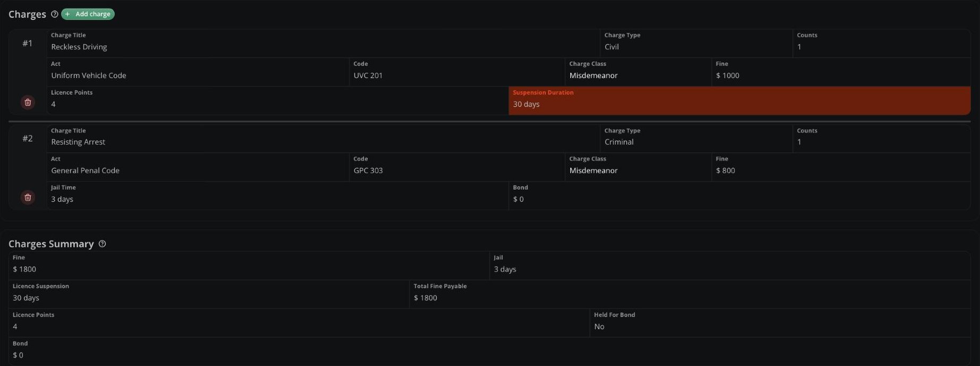980x366 pixels.
Task: Click the Licence Points field in charge #1
Action: click(277, 101)
